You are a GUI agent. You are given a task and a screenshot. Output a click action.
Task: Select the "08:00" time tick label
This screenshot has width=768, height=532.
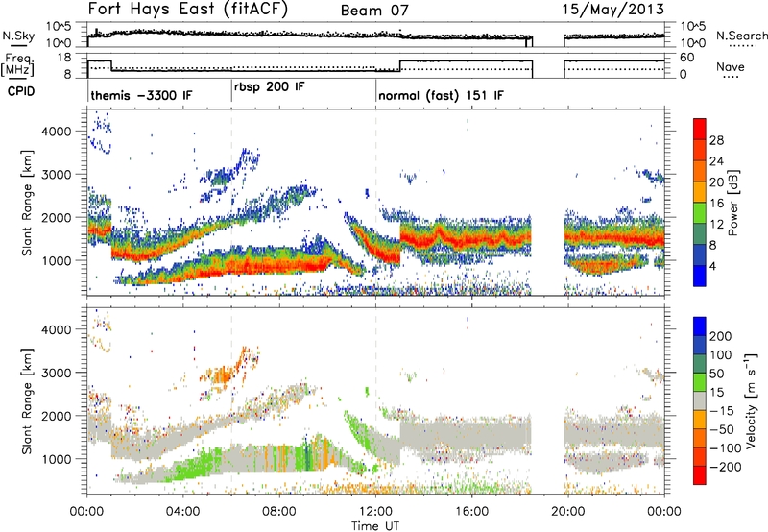pyautogui.click(x=279, y=512)
